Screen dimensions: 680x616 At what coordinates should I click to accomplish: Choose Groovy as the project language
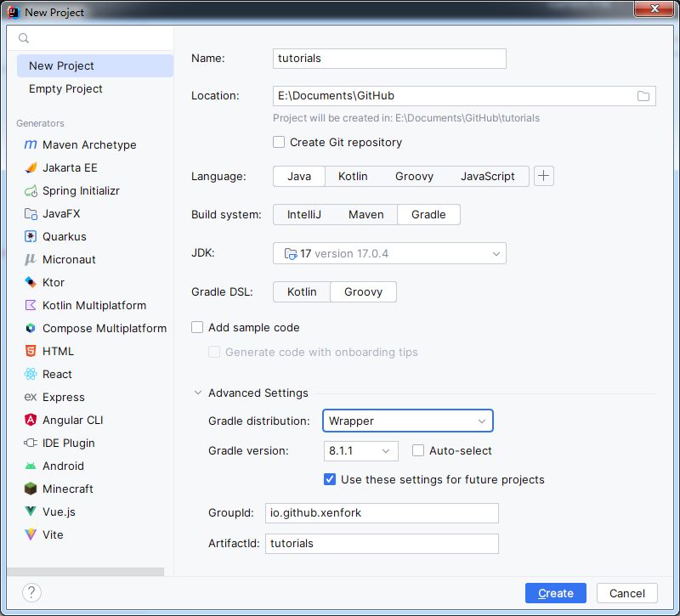coord(414,177)
